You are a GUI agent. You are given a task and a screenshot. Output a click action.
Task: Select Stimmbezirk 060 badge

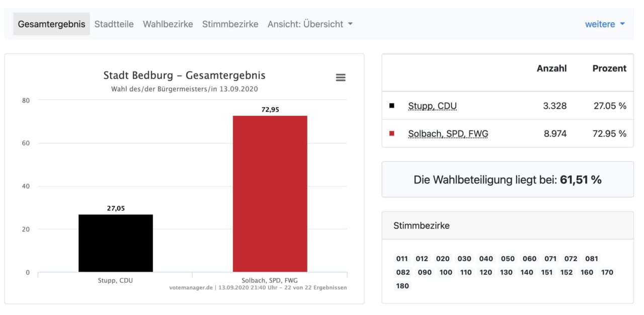pyautogui.click(x=530, y=259)
